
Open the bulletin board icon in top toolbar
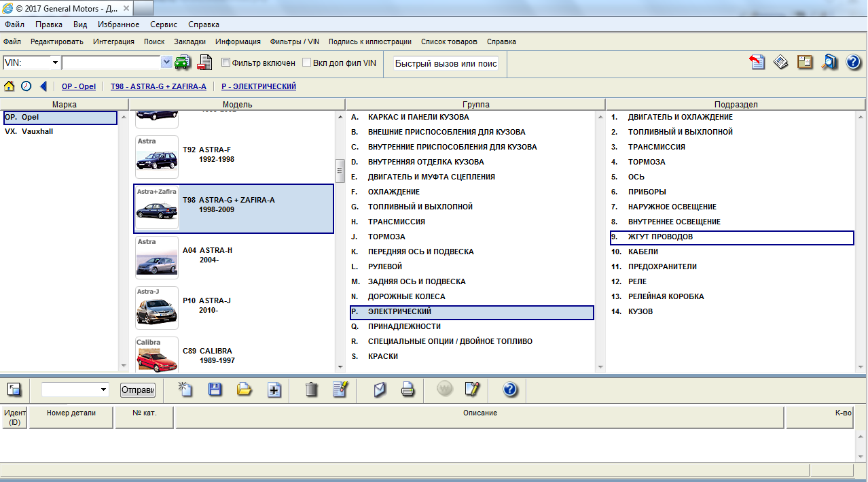(805, 62)
